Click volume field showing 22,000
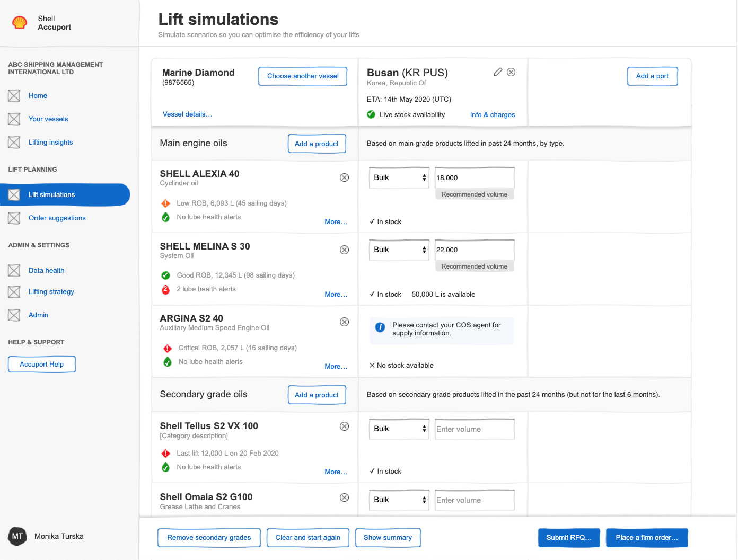The image size is (738, 560). point(475,250)
